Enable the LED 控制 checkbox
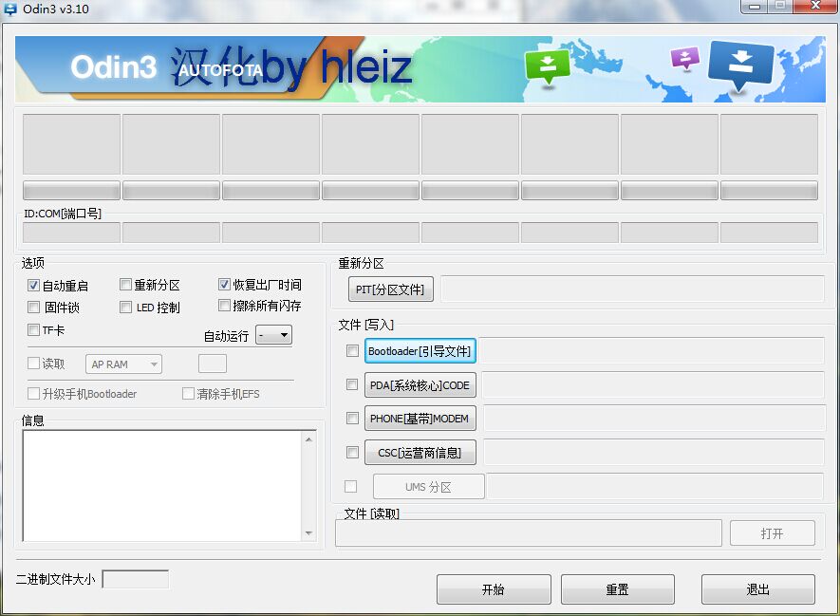Image resolution: width=840 pixels, height=616 pixels. click(125, 308)
